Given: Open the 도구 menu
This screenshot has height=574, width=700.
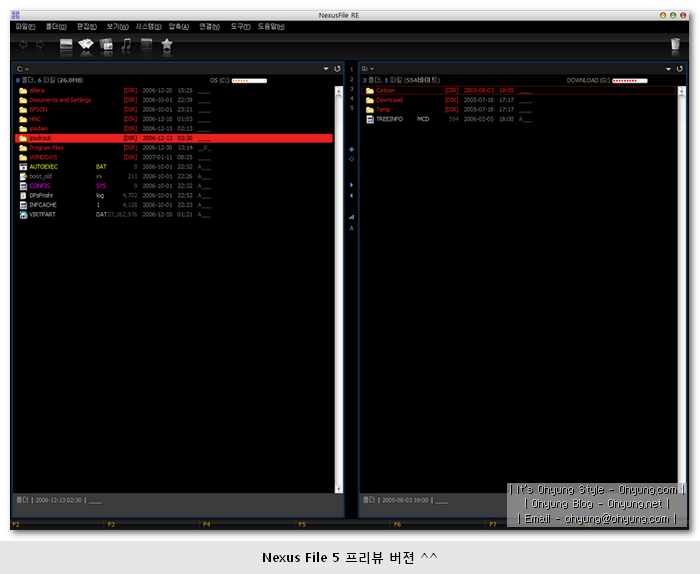Looking at the screenshot, I should (x=240, y=27).
